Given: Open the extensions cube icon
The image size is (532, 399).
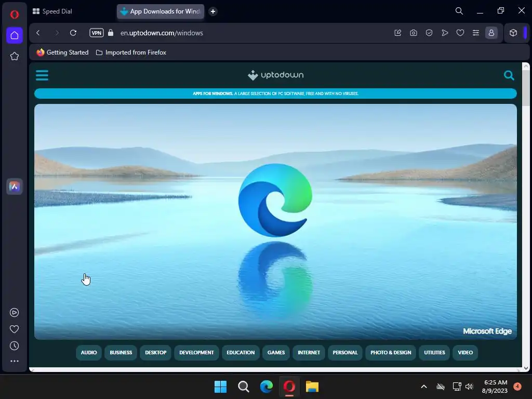Looking at the screenshot, I should click(x=513, y=33).
